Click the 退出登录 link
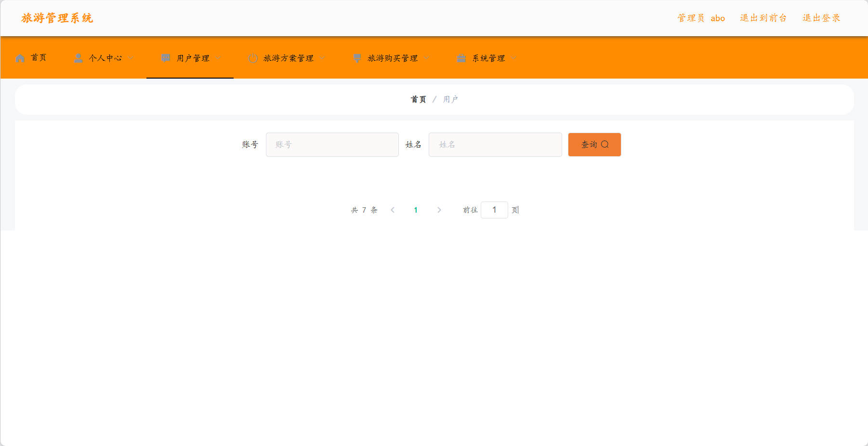This screenshot has width=868, height=446. [x=821, y=18]
